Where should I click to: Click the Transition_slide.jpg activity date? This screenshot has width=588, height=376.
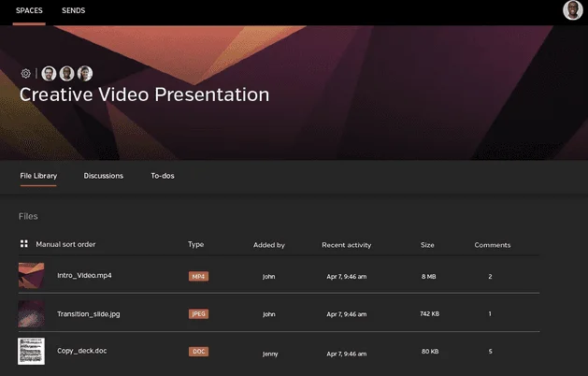(347, 314)
